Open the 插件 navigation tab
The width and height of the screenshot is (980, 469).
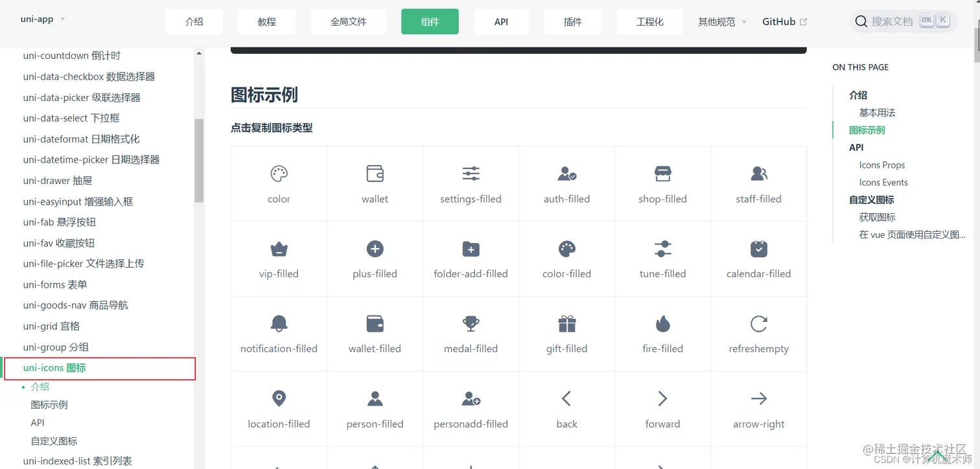[572, 21]
